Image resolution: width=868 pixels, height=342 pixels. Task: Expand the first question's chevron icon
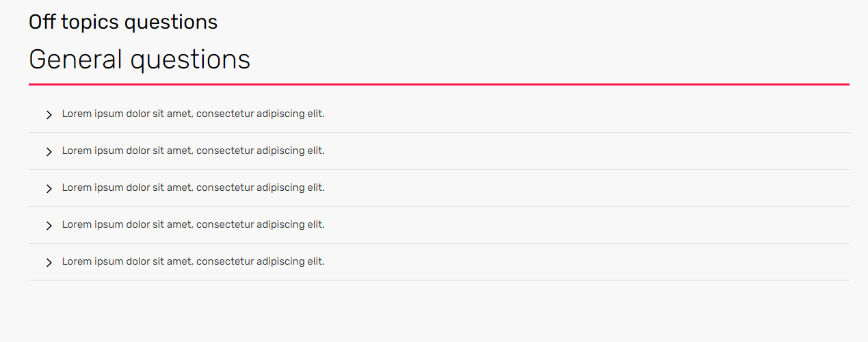49,115
